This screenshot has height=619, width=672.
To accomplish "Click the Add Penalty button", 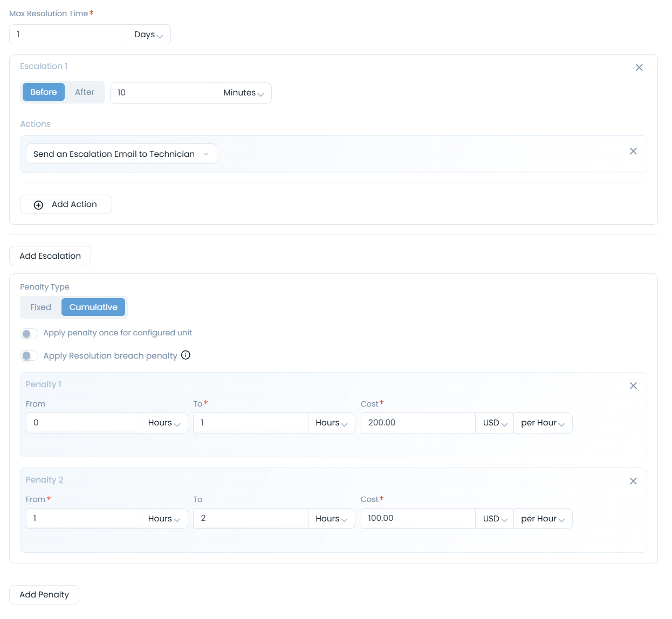I will (x=44, y=595).
